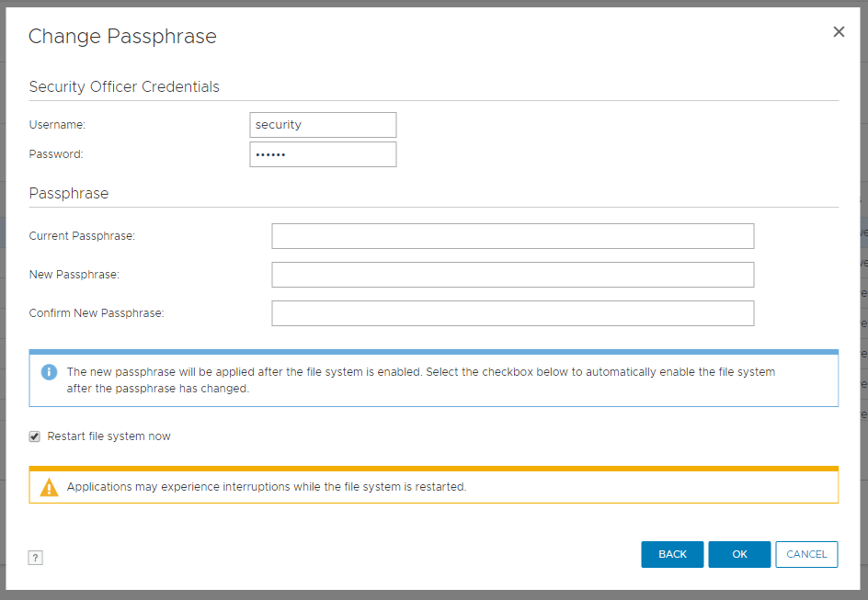Focus the Confirm New Passphrase field

click(512, 313)
